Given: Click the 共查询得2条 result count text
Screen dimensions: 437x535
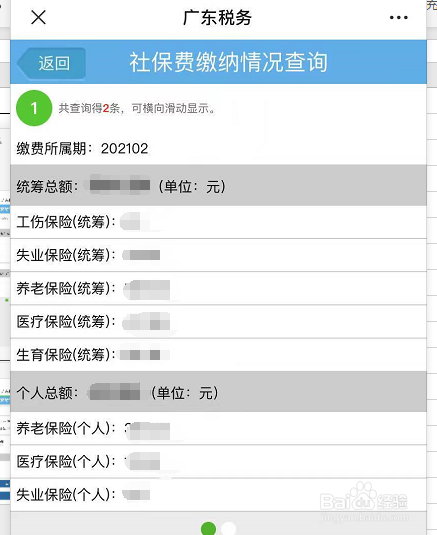Looking at the screenshot, I should click(89, 109).
